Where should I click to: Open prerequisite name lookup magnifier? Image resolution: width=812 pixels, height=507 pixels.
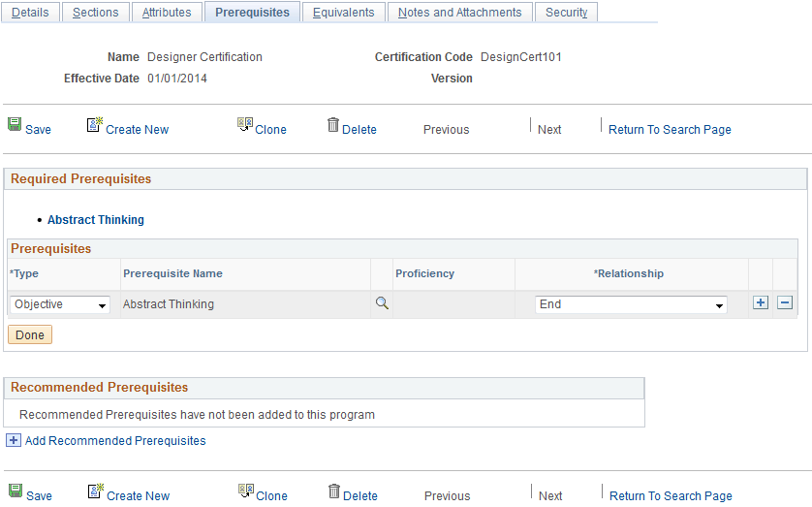pyautogui.click(x=382, y=303)
